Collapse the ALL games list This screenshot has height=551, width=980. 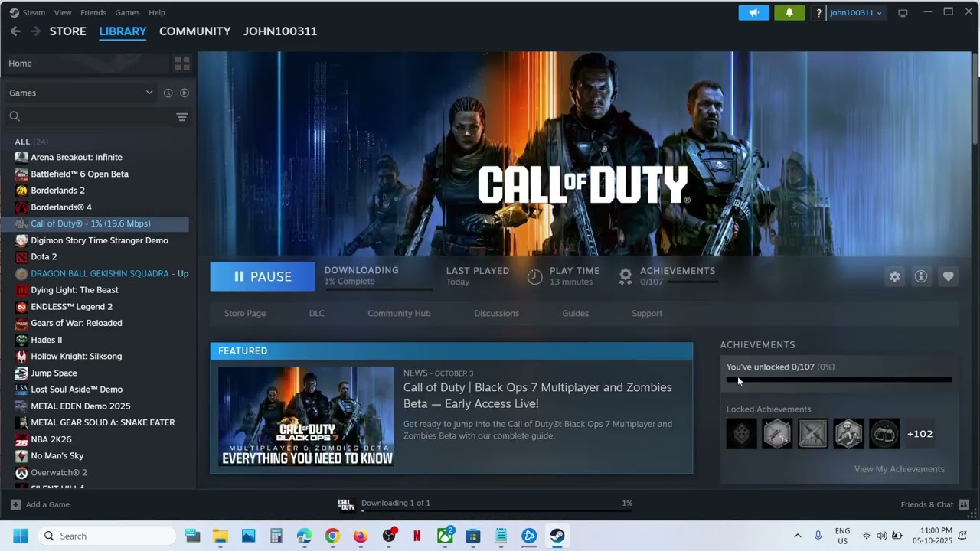8,142
